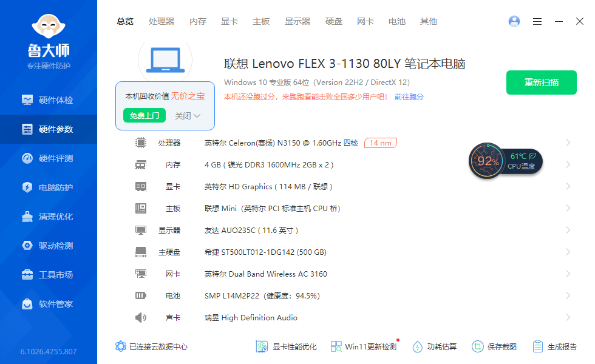Screen dimensions: 595x364
Task: Open Win11更新检测 tool
Action: click(364, 346)
